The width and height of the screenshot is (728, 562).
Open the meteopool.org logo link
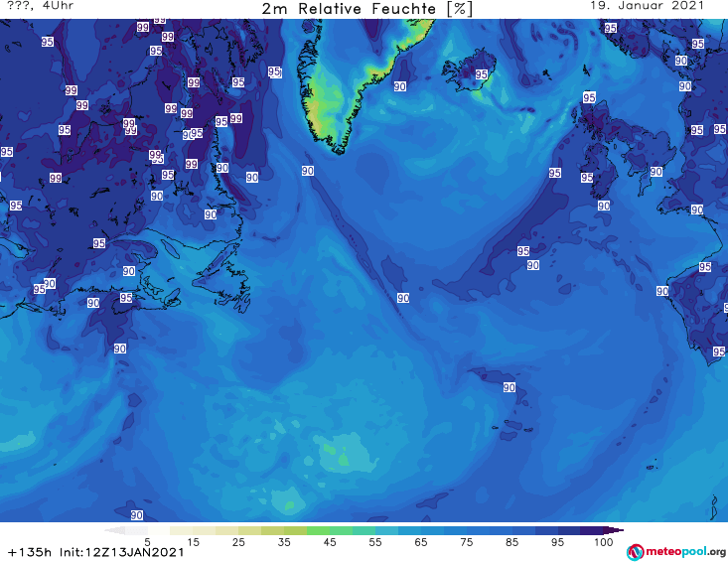(x=676, y=552)
